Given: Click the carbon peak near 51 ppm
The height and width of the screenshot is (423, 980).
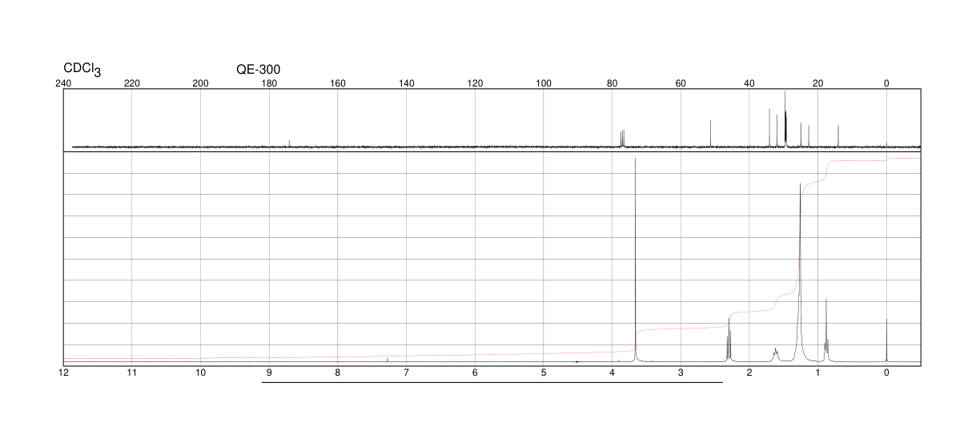Looking at the screenshot, I should [710, 134].
